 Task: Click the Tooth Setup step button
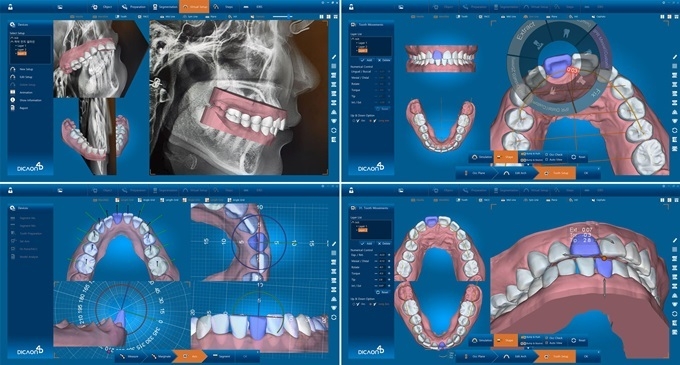point(556,173)
